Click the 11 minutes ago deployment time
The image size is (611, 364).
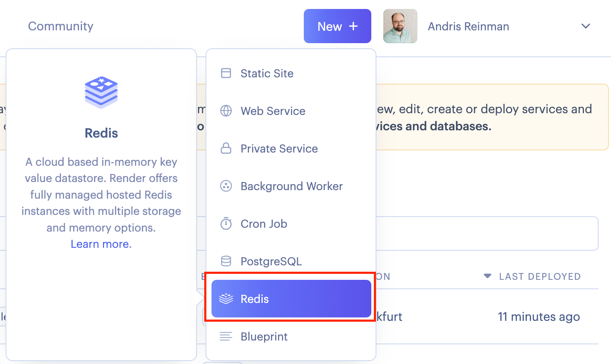pos(539,317)
